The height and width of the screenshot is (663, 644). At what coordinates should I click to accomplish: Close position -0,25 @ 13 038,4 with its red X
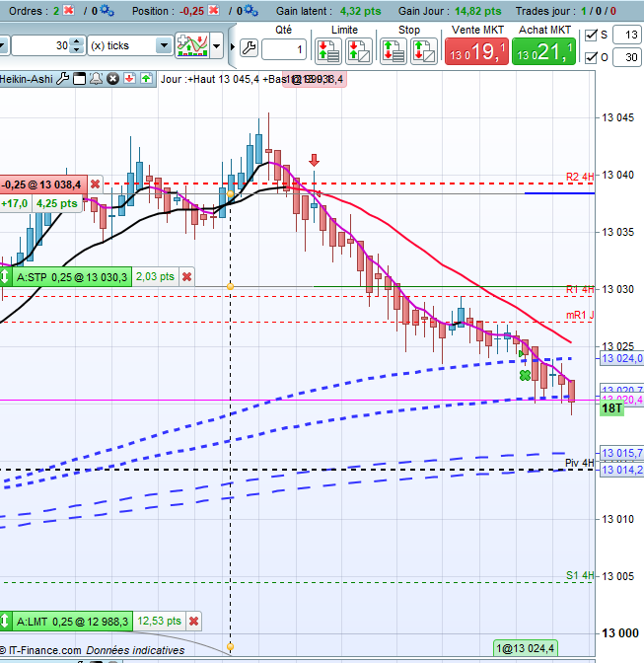(x=95, y=184)
